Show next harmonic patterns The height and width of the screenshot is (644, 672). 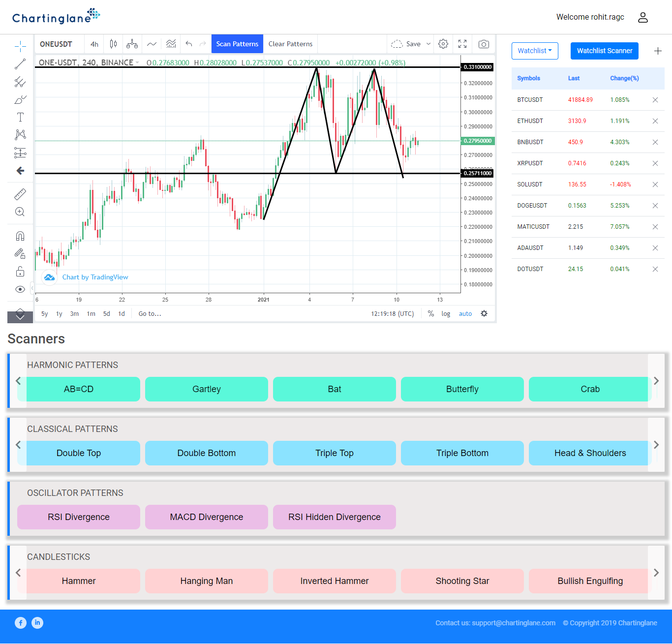click(x=656, y=381)
